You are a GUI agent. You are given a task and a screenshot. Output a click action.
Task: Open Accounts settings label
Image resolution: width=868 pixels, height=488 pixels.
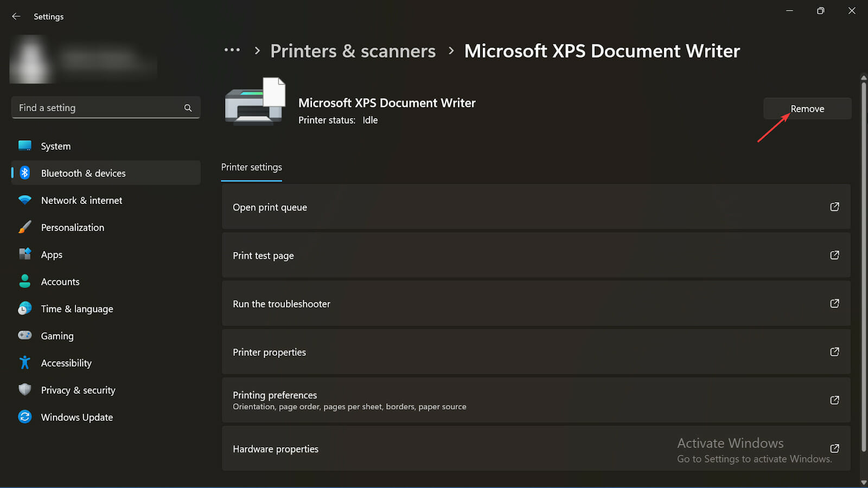[x=60, y=281]
